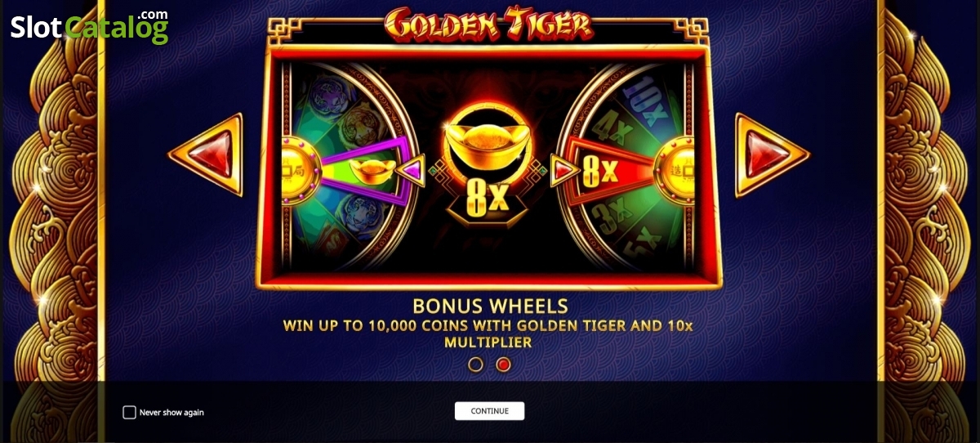Click the small ingot on purple pointer
The width and height of the screenshot is (980, 443).
coord(373,171)
